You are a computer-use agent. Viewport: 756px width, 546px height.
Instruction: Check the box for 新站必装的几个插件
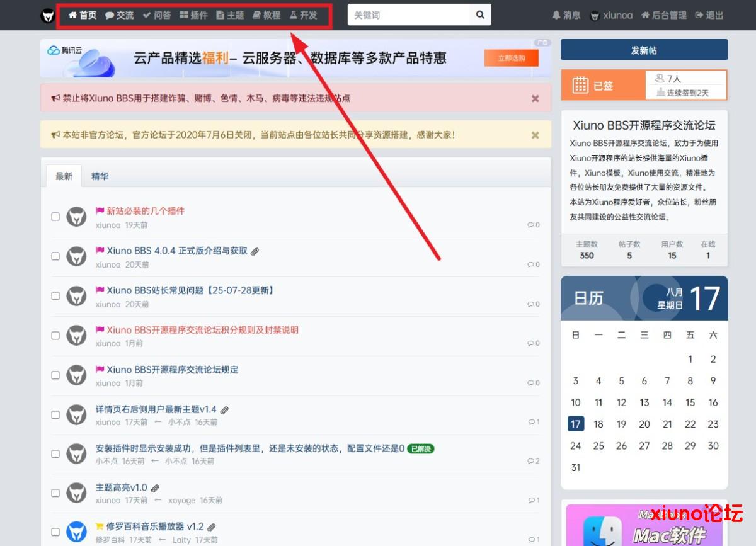55,217
